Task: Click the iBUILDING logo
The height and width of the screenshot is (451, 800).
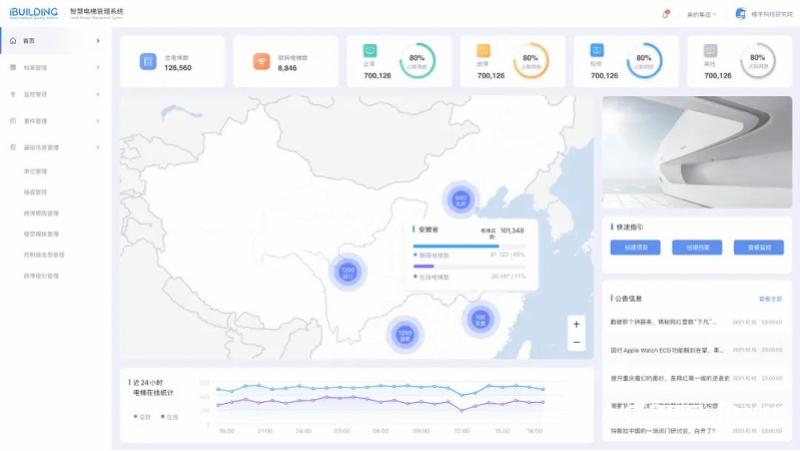Action: [33, 13]
